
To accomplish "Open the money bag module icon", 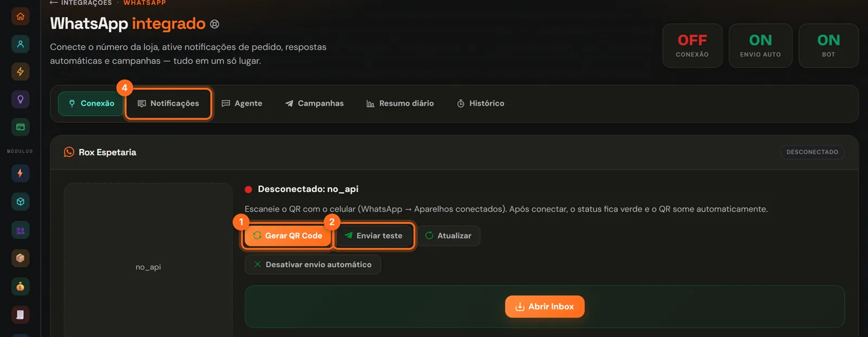I will (21, 287).
